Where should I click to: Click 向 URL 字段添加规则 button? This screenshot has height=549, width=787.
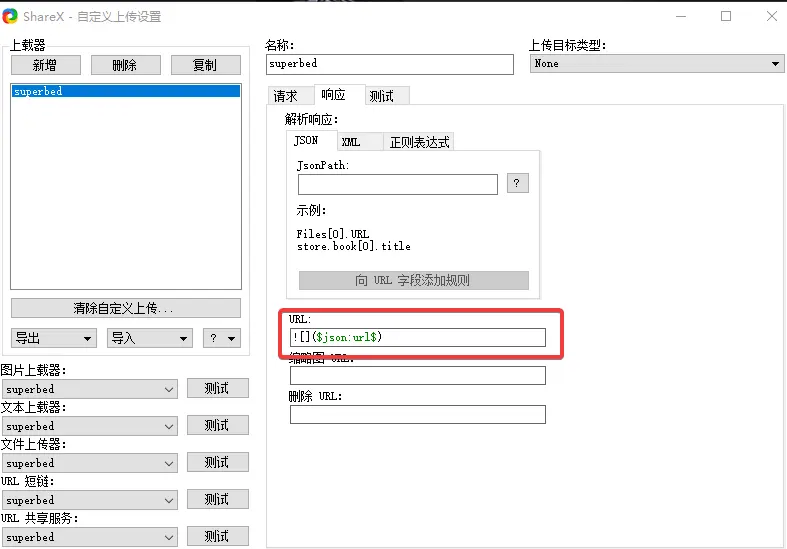click(x=414, y=281)
